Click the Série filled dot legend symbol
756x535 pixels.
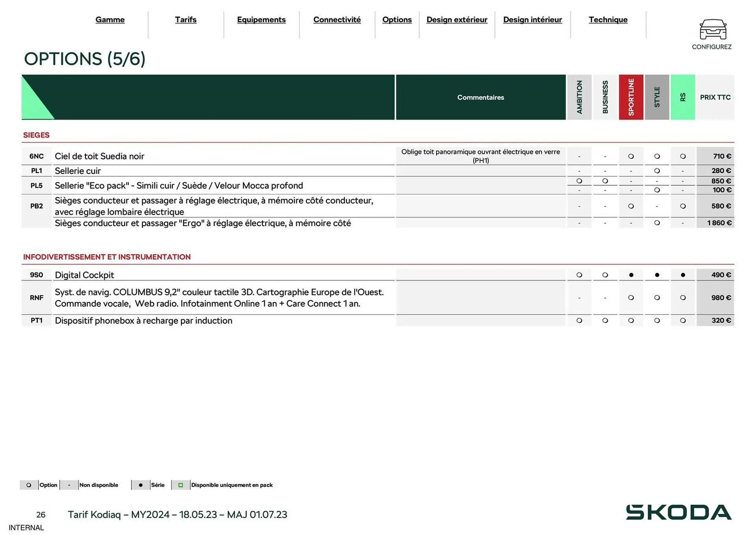coord(141,485)
